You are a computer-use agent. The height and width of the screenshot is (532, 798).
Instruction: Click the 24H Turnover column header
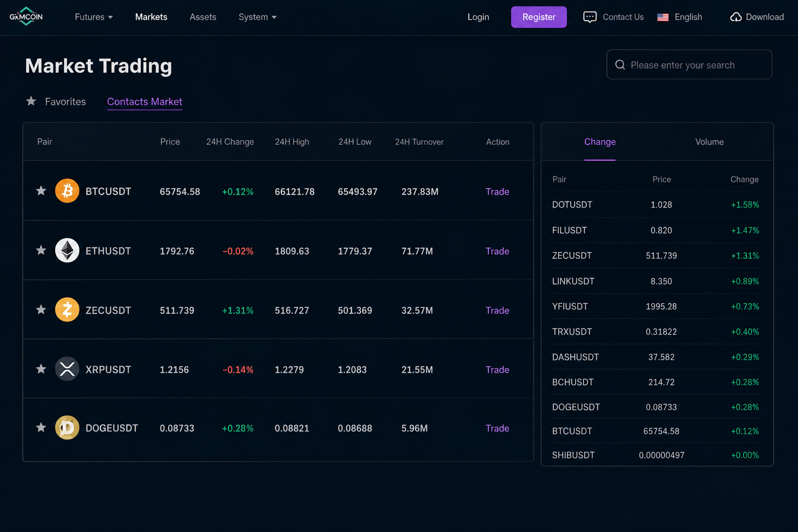point(419,142)
